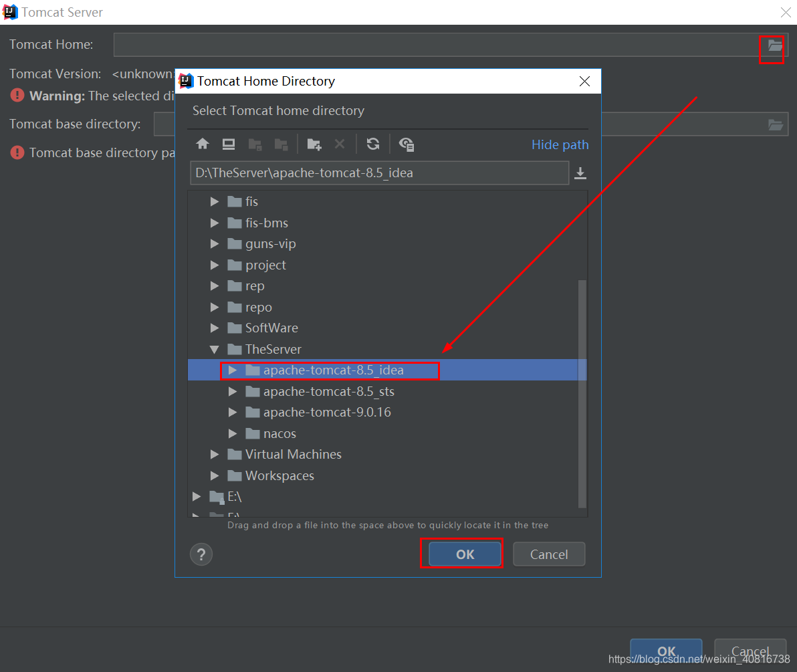Open path history download arrow icon

pos(580,173)
